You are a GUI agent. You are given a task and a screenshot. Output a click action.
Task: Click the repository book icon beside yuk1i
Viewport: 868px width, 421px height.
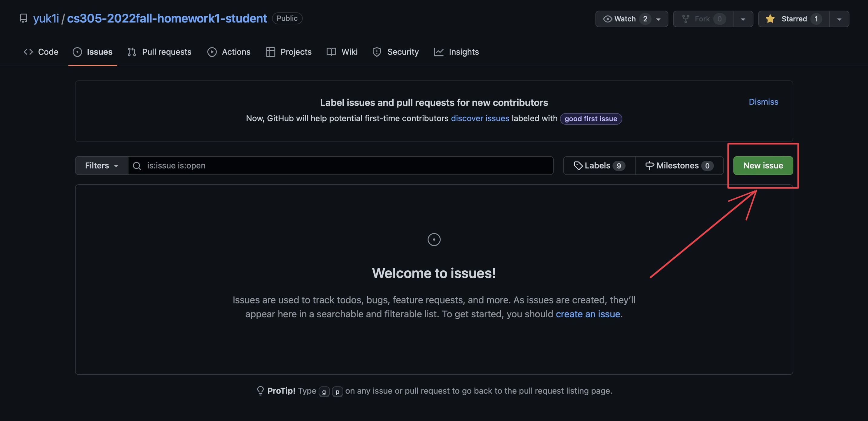[23, 18]
